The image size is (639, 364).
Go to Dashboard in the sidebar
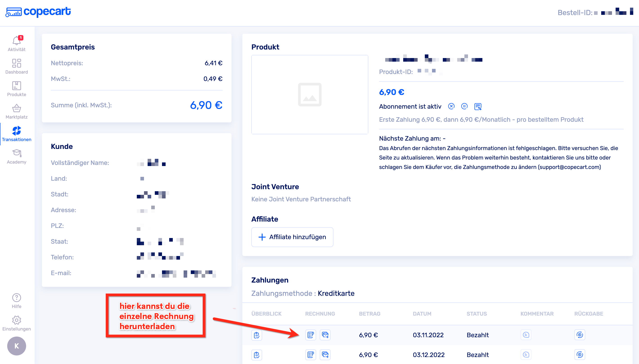[16, 66]
